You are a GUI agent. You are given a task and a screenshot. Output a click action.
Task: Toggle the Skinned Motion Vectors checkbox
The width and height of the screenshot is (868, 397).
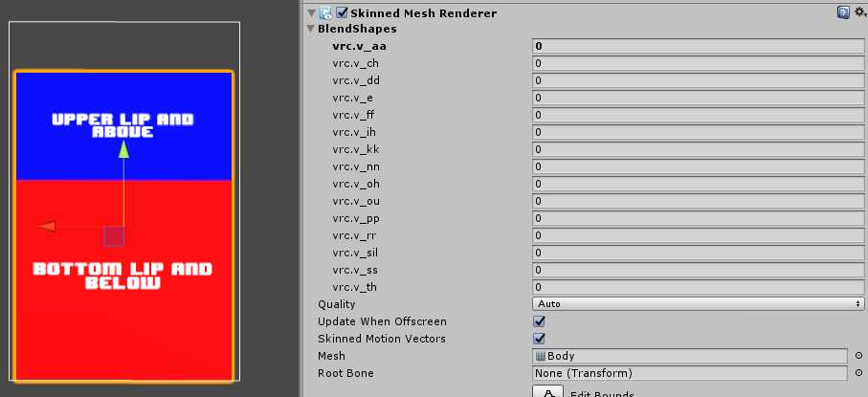[x=539, y=339]
